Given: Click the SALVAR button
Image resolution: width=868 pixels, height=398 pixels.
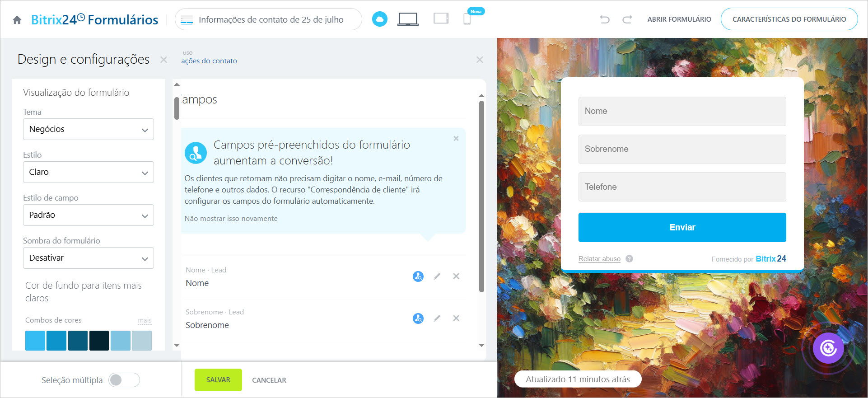Looking at the screenshot, I should click(x=218, y=380).
